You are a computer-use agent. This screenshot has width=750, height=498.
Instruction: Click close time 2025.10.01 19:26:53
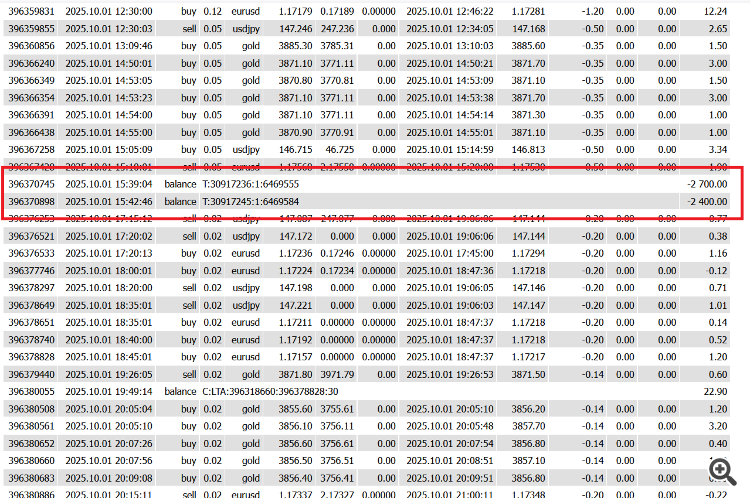click(x=450, y=374)
